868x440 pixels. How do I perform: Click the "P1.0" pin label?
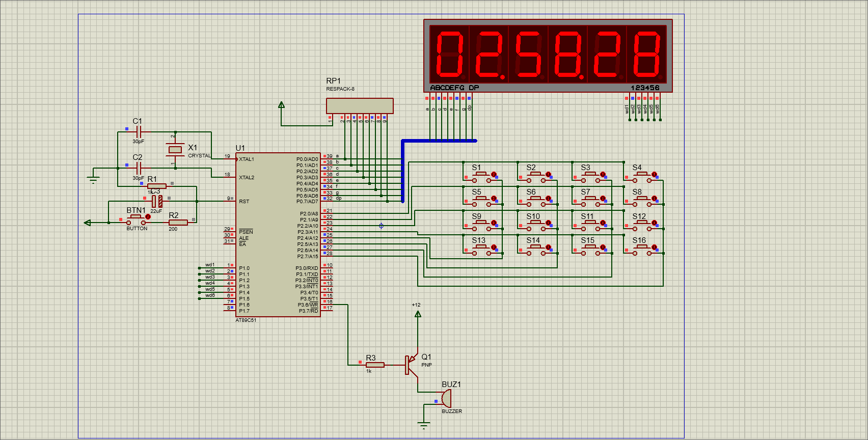point(245,268)
